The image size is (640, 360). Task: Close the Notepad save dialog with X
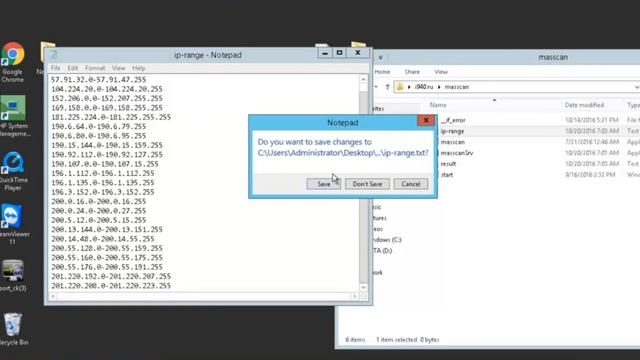click(426, 120)
